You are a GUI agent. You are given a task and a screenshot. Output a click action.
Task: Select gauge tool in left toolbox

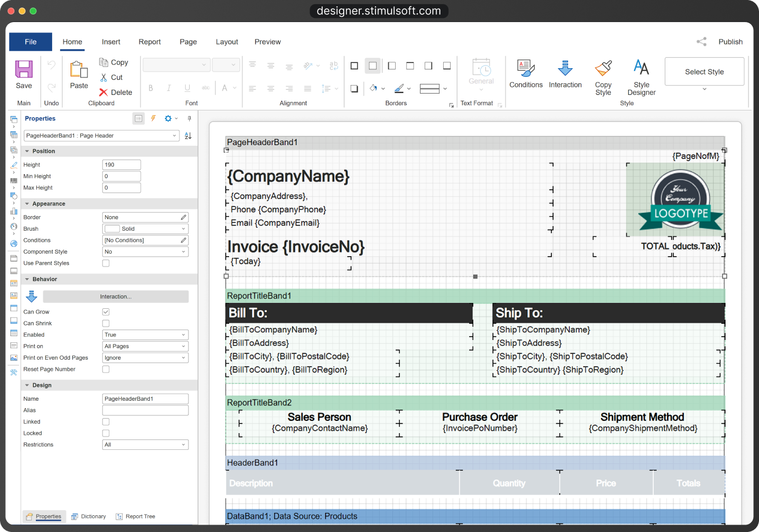[x=14, y=227]
